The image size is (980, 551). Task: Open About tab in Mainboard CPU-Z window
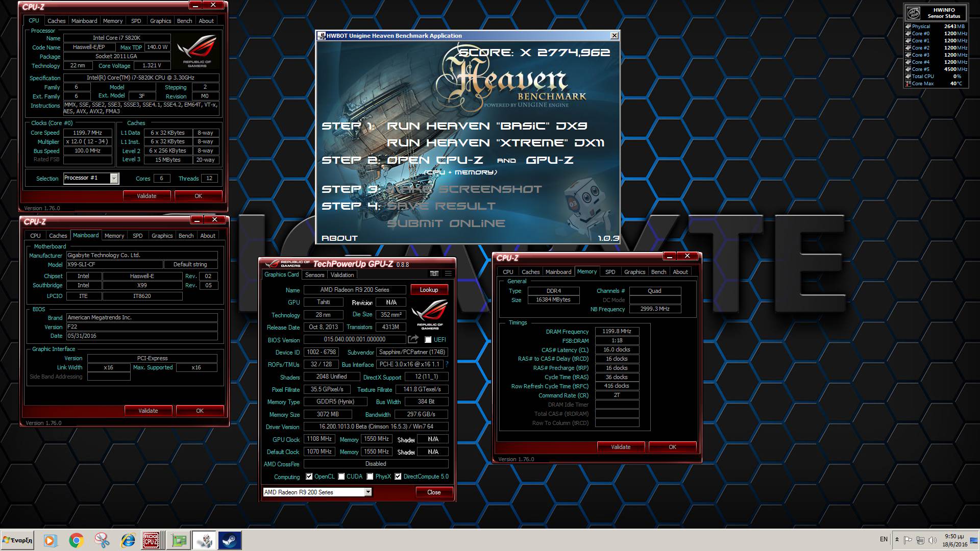click(208, 236)
